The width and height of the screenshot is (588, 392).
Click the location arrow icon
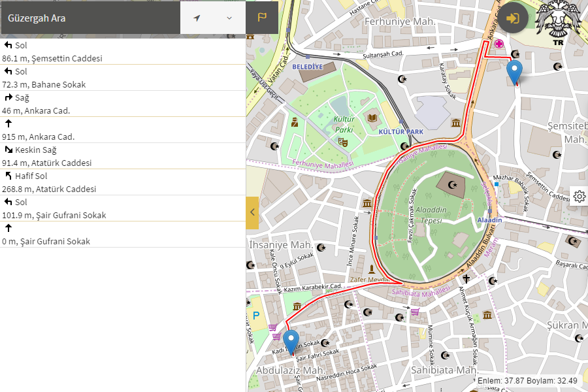tap(197, 18)
